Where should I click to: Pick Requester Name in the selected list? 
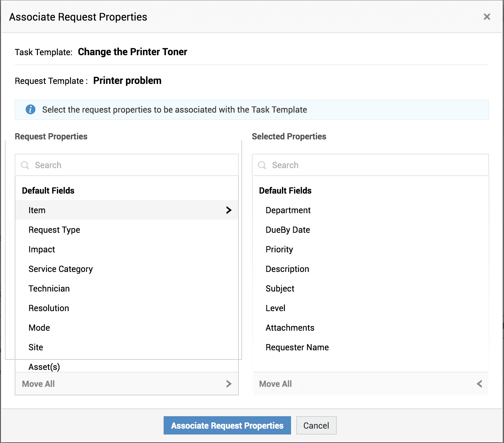[x=297, y=347]
